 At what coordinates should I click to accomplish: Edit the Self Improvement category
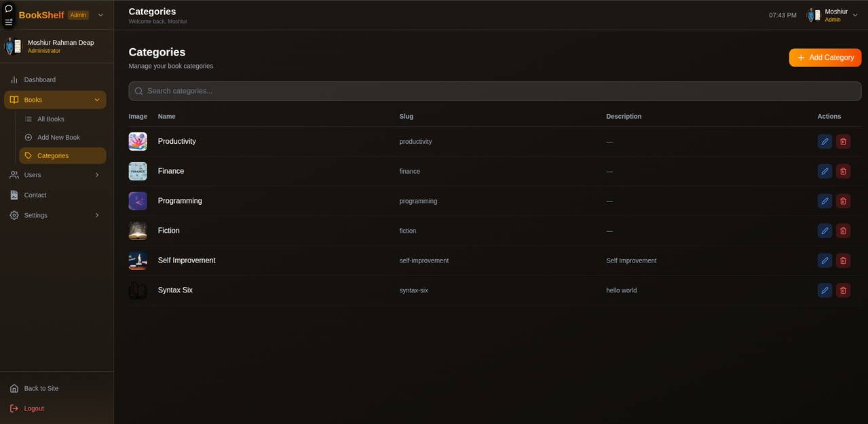825,261
